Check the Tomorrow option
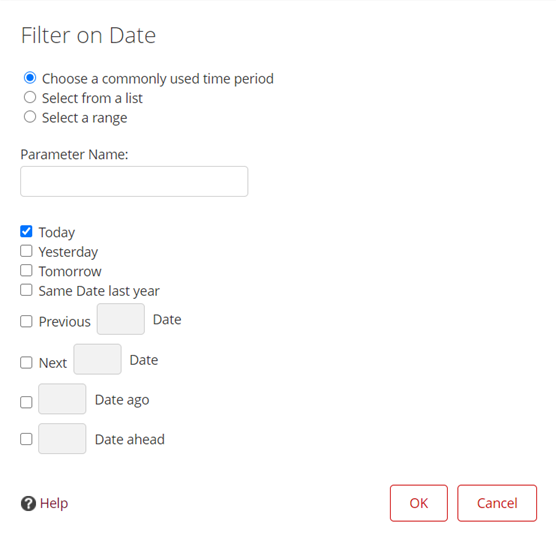Viewport: 556px width, 540px height. click(x=26, y=271)
